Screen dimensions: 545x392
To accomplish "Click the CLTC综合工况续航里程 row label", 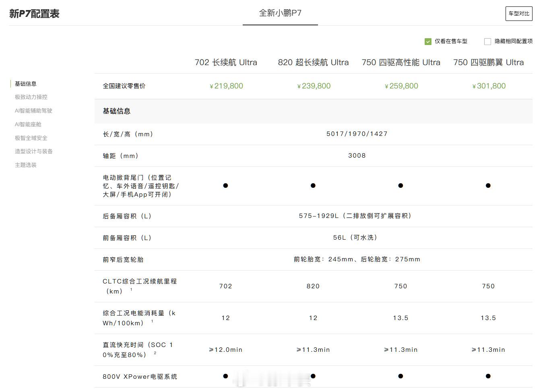I will [x=140, y=286].
